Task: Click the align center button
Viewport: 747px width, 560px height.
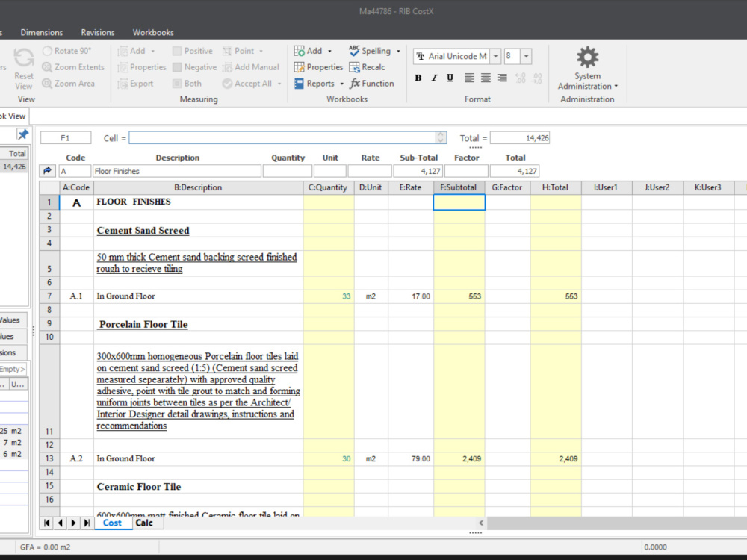Action: (485, 77)
